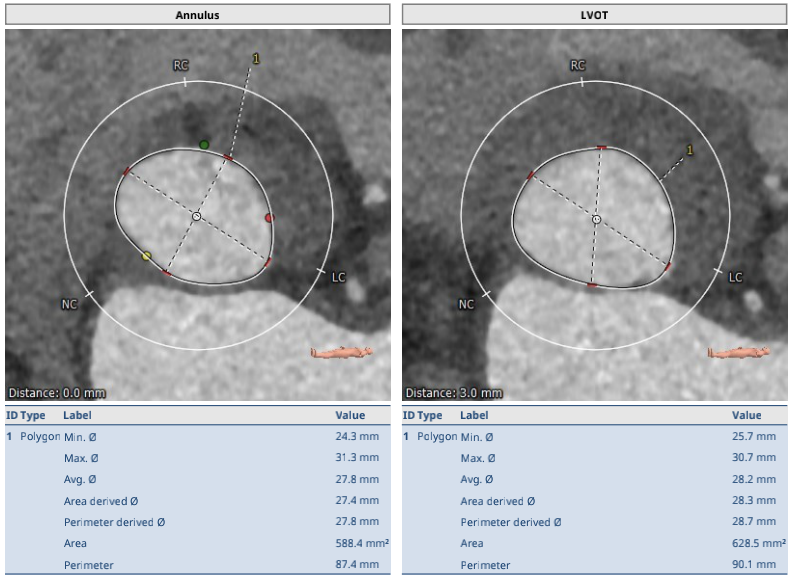Select the yellow polygon label 1 in LVOT view
Image resolution: width=794 pixels, height=581 pixels.
click(x=689, y=151)
